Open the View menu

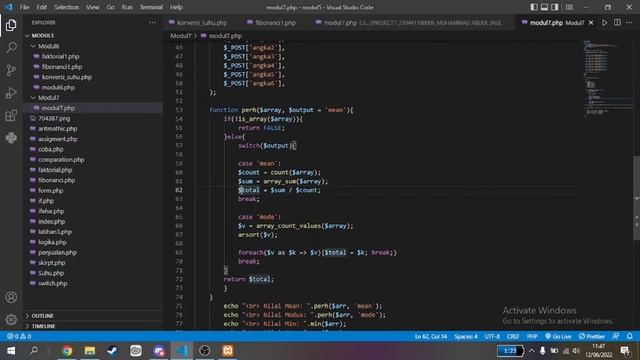click(93, 7)
